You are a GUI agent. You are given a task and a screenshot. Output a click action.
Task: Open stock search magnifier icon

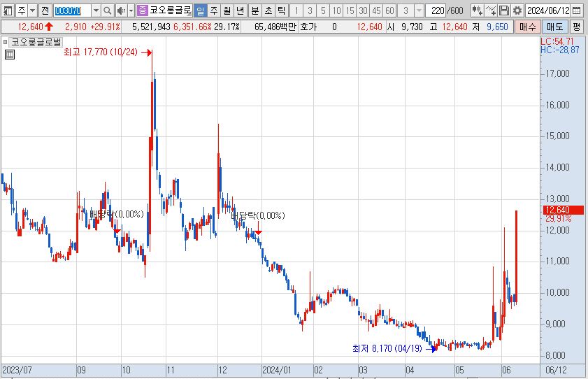click(x=107, y=10)
